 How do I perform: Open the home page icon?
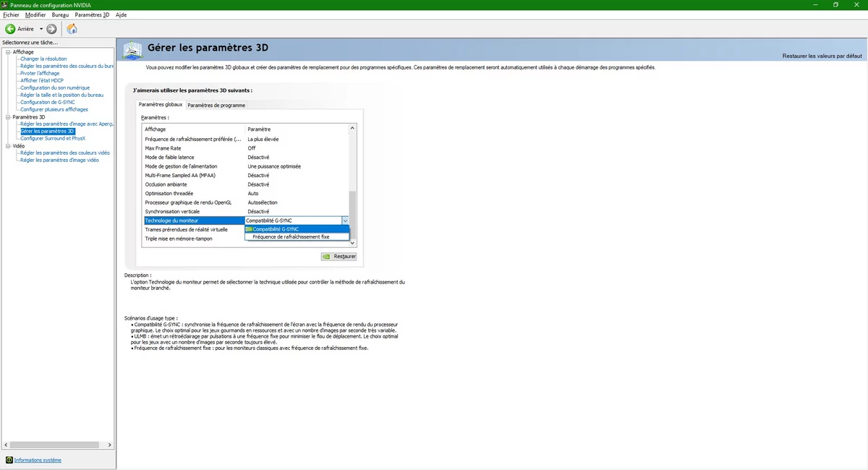click(72, 29)
